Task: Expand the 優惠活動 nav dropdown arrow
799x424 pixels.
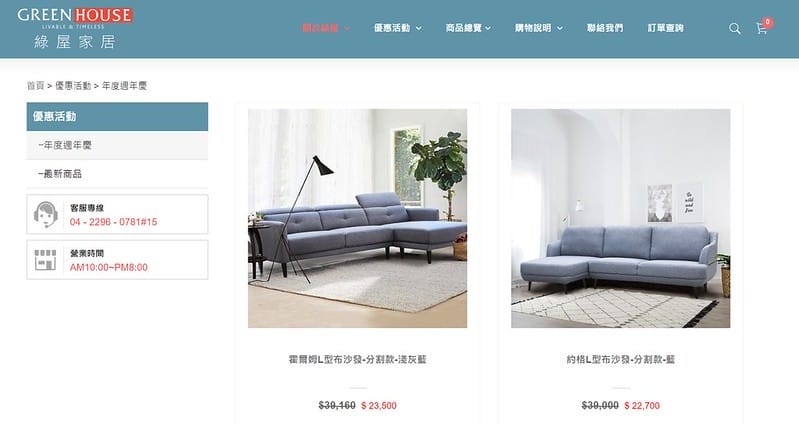Action: click(x=419, y=29)
